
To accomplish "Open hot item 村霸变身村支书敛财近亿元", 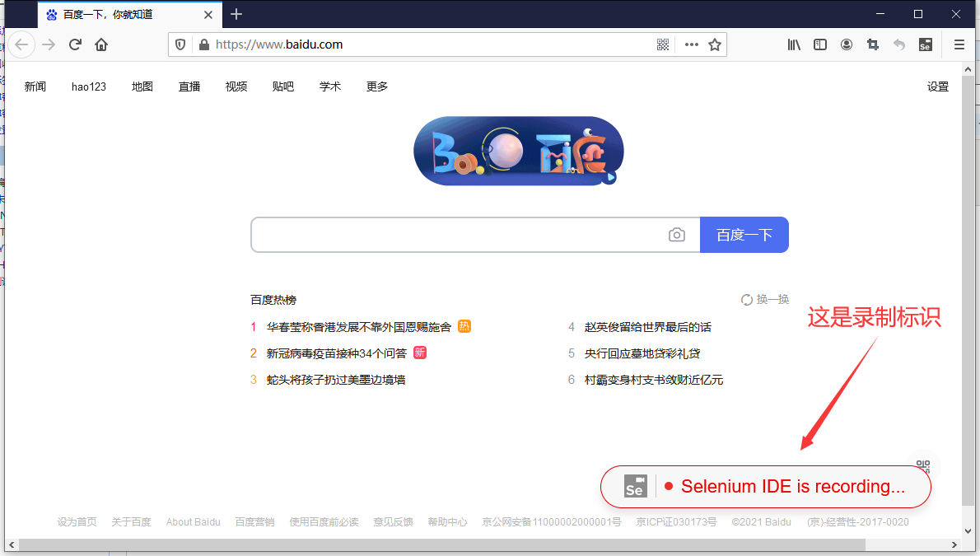I will pos(654,380).
